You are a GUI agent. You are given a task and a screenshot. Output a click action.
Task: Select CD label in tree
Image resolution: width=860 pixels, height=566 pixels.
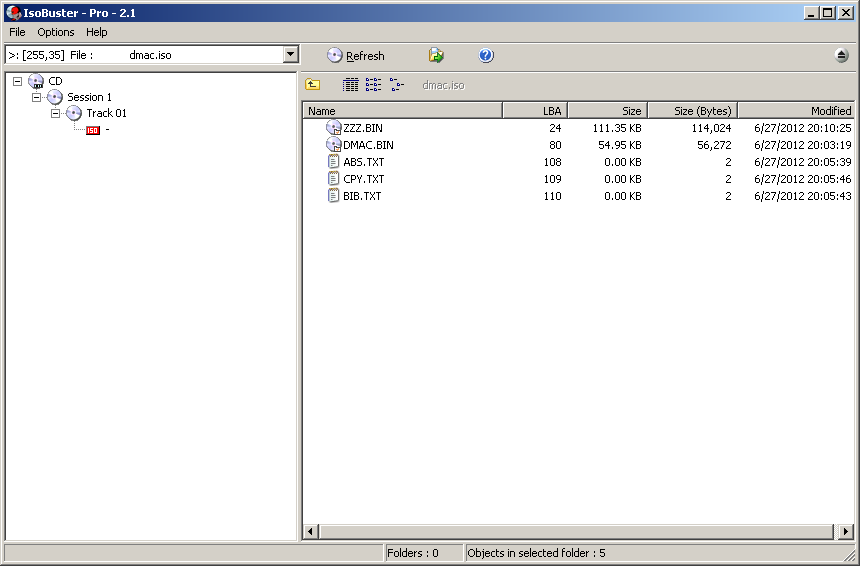point(55,81)
